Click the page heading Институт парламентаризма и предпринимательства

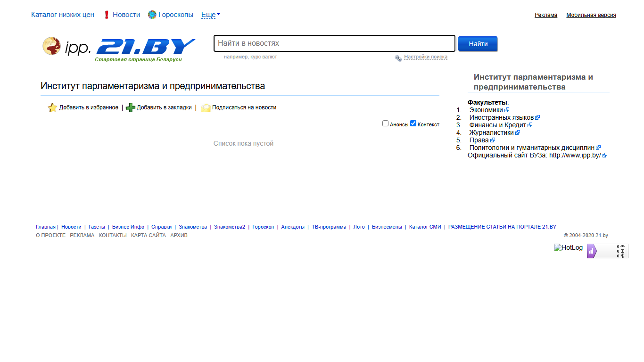(x=153, y=86)
